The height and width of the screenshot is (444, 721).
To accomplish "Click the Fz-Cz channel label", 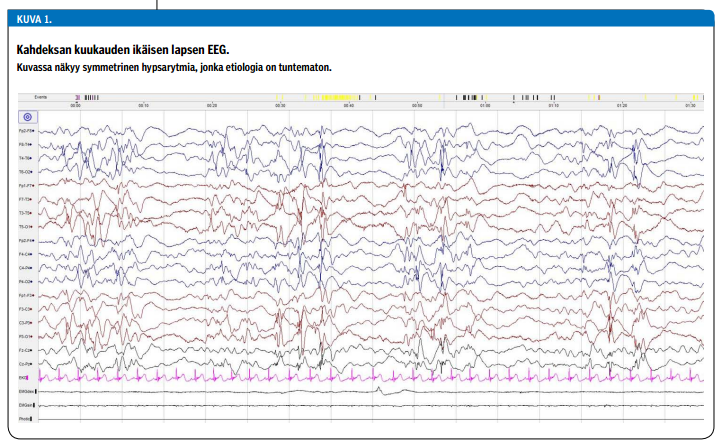I will (x=25, y=351).
